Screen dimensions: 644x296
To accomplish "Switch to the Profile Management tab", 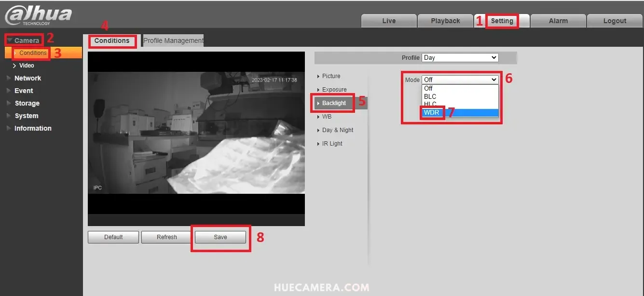I will (x=173, y=40).
